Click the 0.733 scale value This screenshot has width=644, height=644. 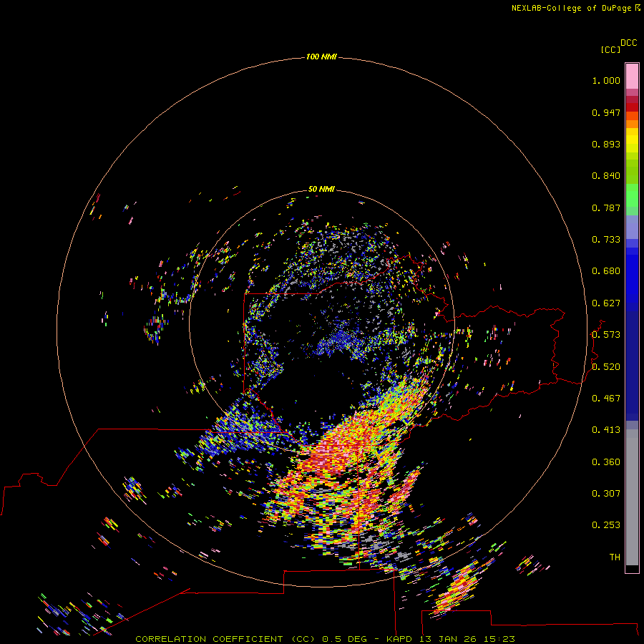point(606,240)
